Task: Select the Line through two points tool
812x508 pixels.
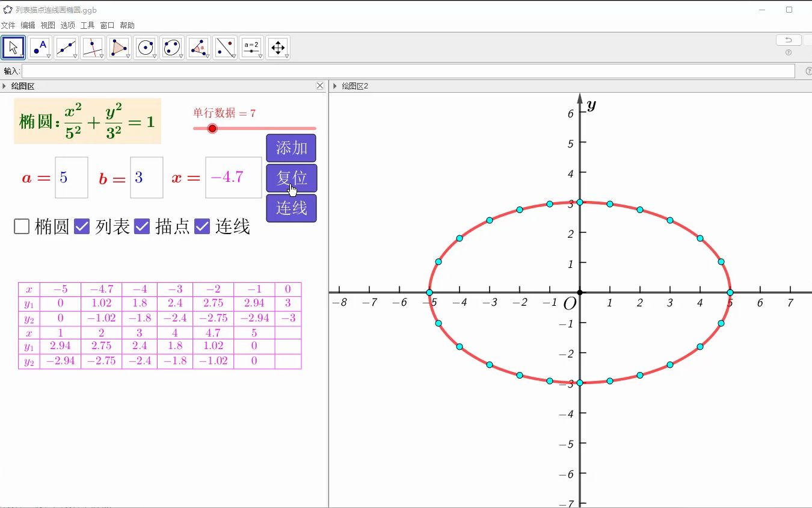Action: pos(66,48)
